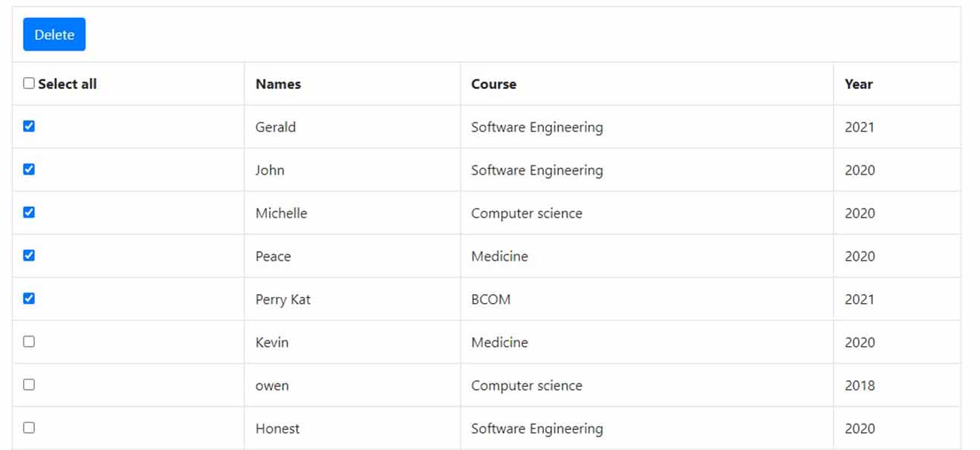
Task: Click Kevin's Medicine course cell
Action: (x=499, y=342)
